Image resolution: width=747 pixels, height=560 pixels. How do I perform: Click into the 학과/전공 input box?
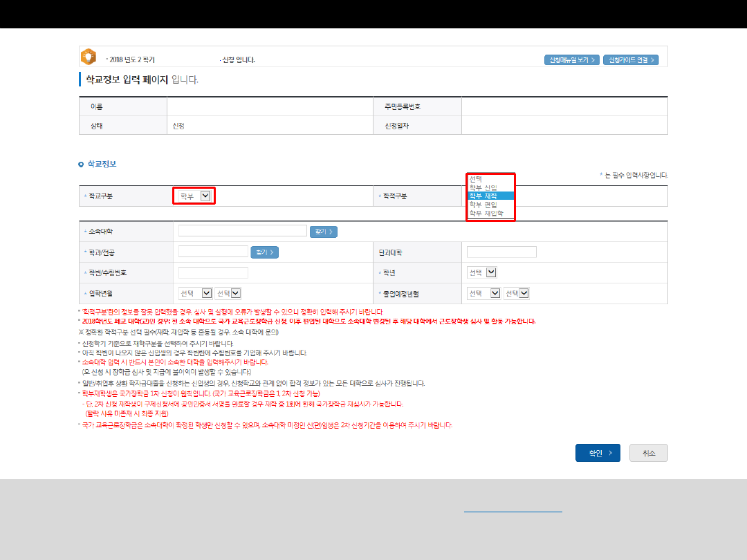tap(213, 252)
